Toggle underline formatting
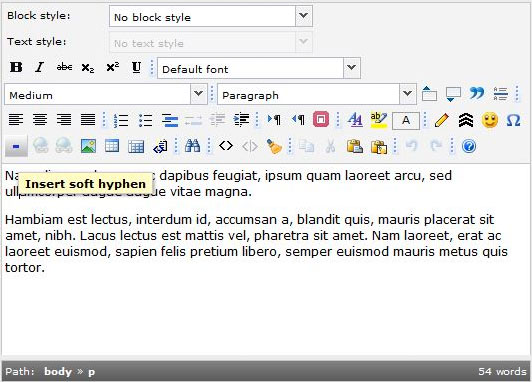Viewport: 532px width, 382px height. tap(136, 68)
